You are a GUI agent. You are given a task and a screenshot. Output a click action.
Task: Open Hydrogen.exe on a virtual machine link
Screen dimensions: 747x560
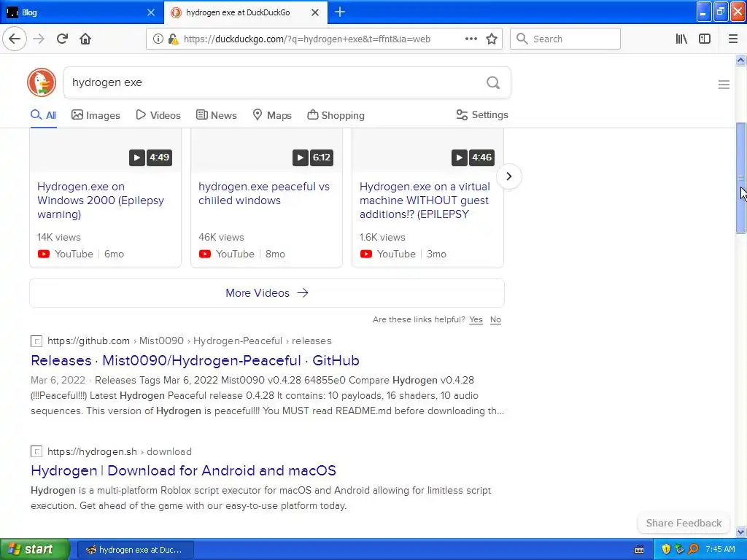click(x=425, y=201)
